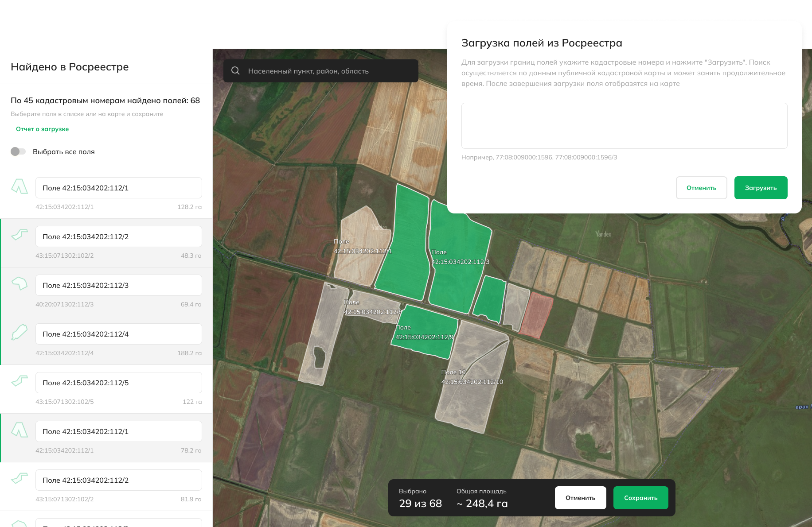Image resolution: width=812 pixels, height=527 pixels.
Task: Click shape icon beside field 112/2, 48.3 га
Action: [x=20, y=235]
